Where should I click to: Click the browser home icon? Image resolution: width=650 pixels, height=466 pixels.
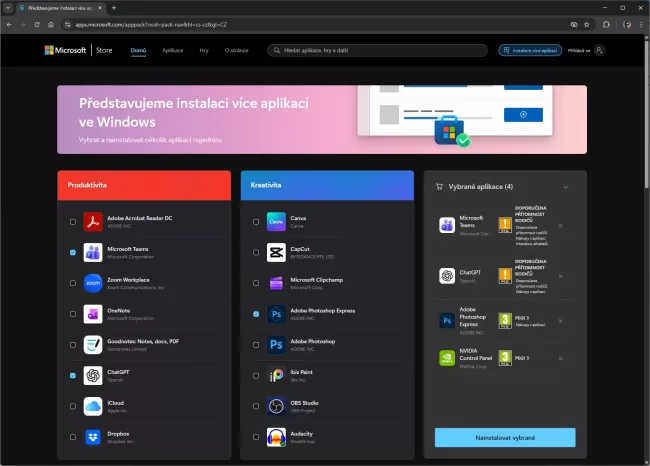(51, 24)
